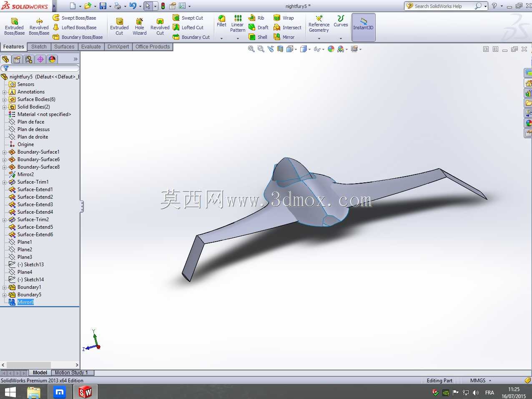Choose Lofted Cut

(188, 28)
